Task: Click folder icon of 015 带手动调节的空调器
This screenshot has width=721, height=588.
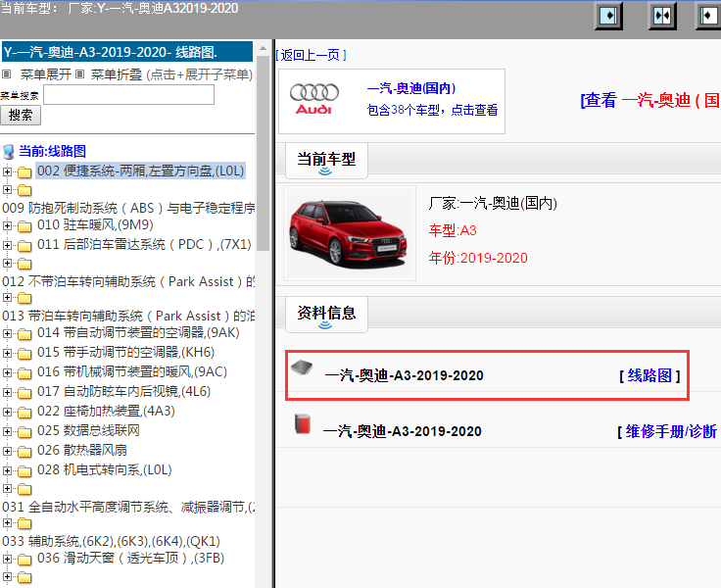Action: [x=24, y=354]
